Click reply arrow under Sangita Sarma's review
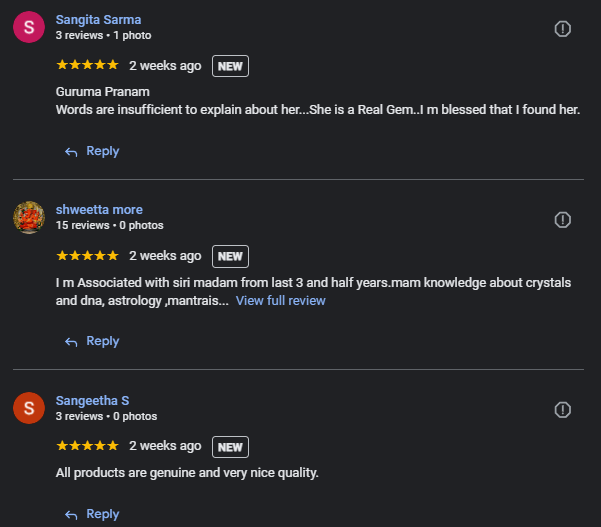This screenshot has height=527, width=601. tap(71, 152)
